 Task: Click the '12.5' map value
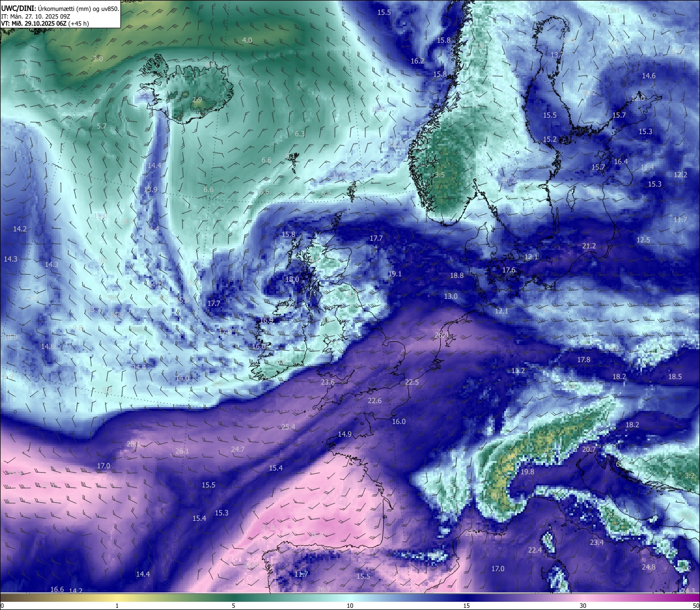[643, 240]
